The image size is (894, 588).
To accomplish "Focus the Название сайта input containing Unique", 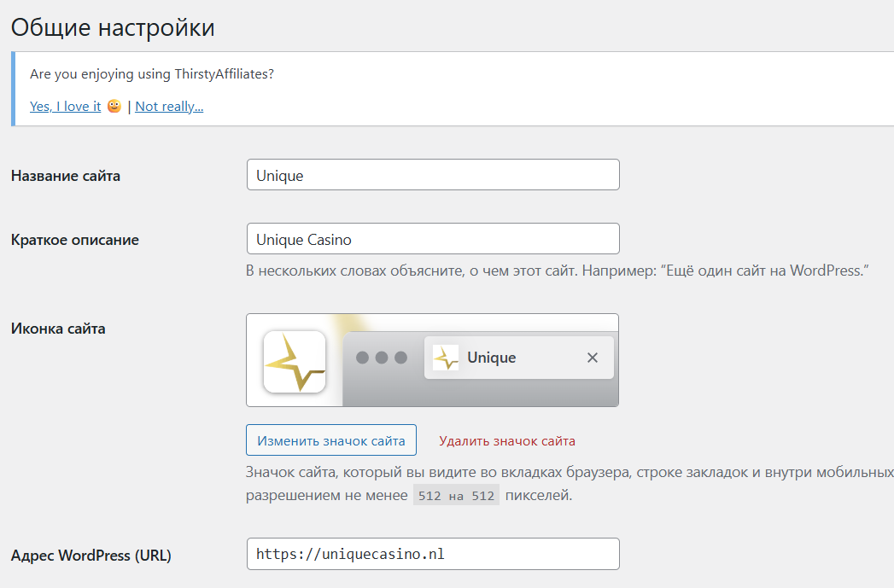I will [433, 174].
